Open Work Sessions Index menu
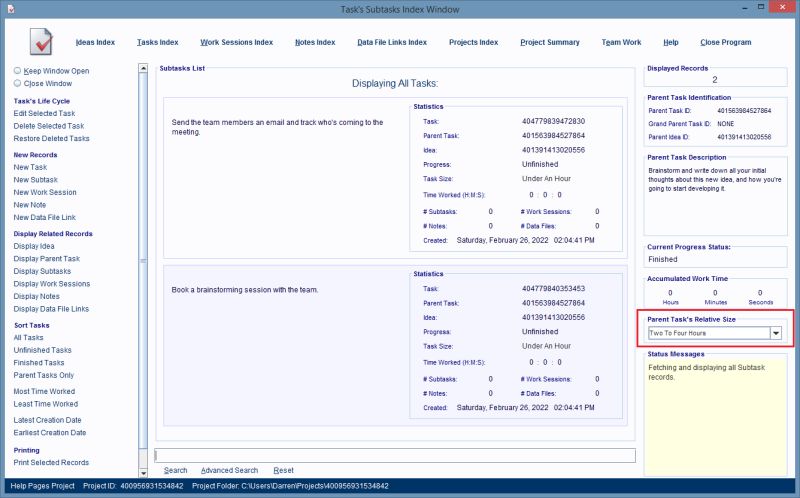 [x=236, y=42]
